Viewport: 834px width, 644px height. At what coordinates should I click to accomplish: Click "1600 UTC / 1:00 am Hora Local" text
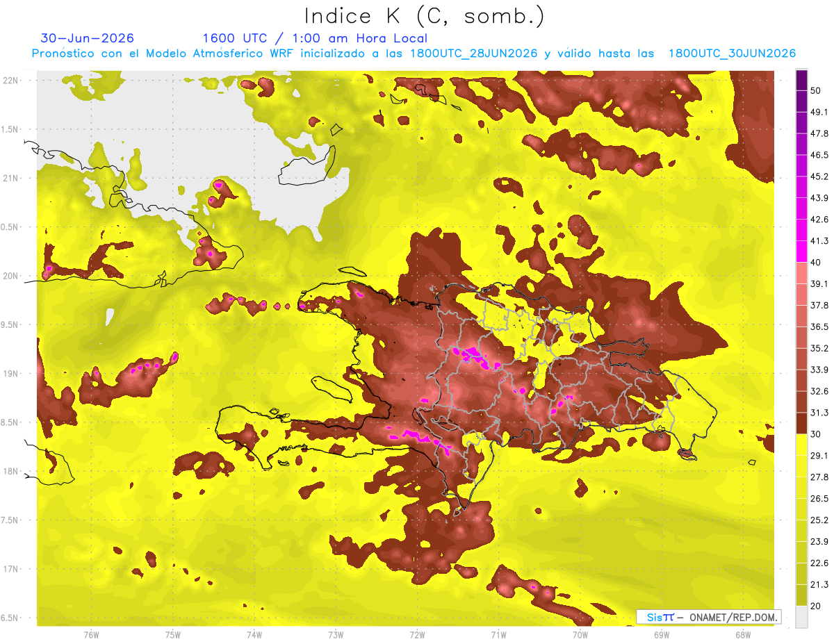(315, 38)
